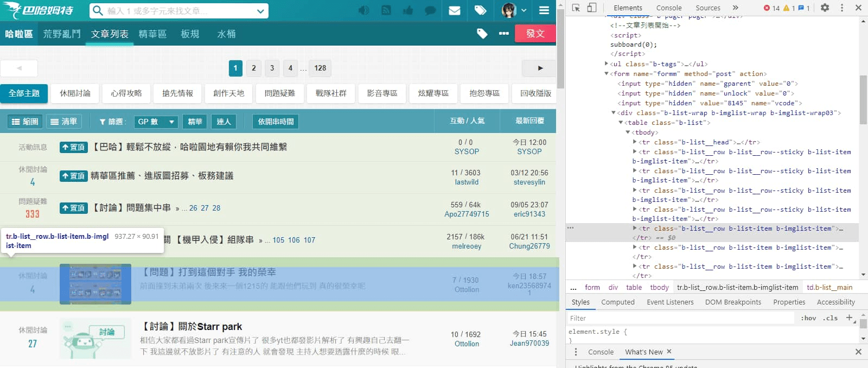Open the hamburger menu in header
Screen dimensions: 868x368
pos(544,11)
